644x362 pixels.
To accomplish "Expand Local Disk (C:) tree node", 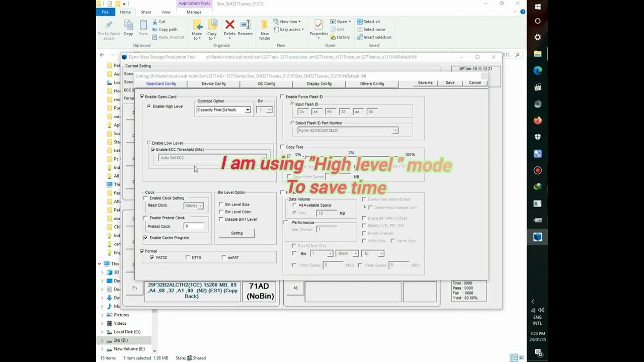I will point(103,332).
